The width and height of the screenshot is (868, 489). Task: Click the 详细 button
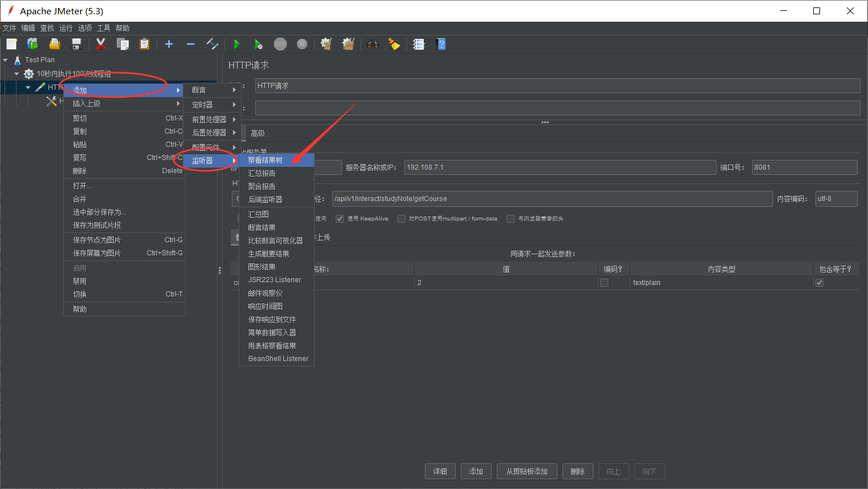(x=440, y=471)
